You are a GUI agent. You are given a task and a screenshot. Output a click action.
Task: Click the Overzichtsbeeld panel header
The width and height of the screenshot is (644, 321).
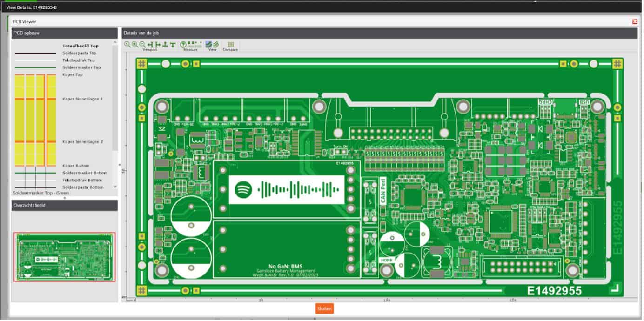pyautogui.click(x=65, y=205)
